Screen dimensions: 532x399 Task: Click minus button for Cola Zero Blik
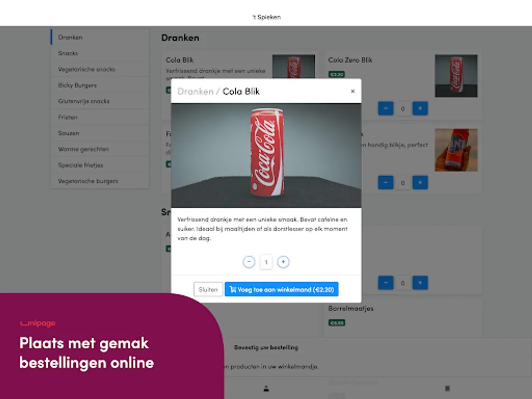(386, 109)
